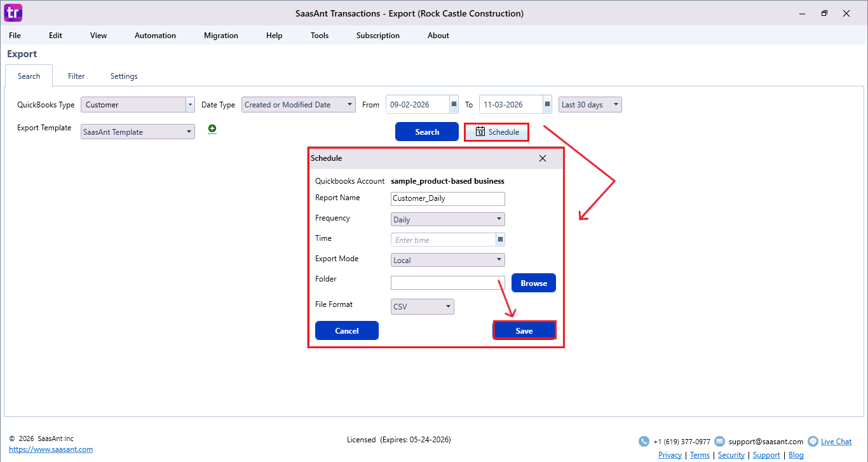Open the Help menu
Viewport: 868px width, 462px height.
(275, 36)
